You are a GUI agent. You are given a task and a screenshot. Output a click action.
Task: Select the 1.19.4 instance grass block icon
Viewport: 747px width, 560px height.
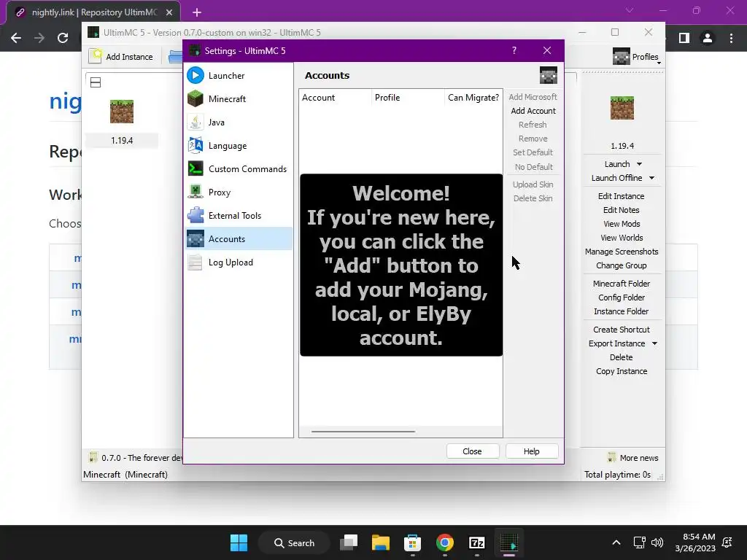[122, 112]
